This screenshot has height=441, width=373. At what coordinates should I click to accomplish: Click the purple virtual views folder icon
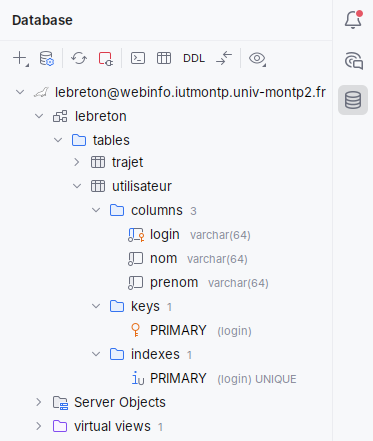(60, 426)
